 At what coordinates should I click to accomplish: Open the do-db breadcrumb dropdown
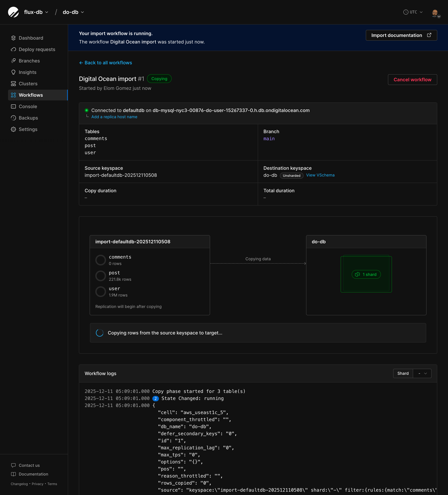pyautogui.click(x=73, y=12)
